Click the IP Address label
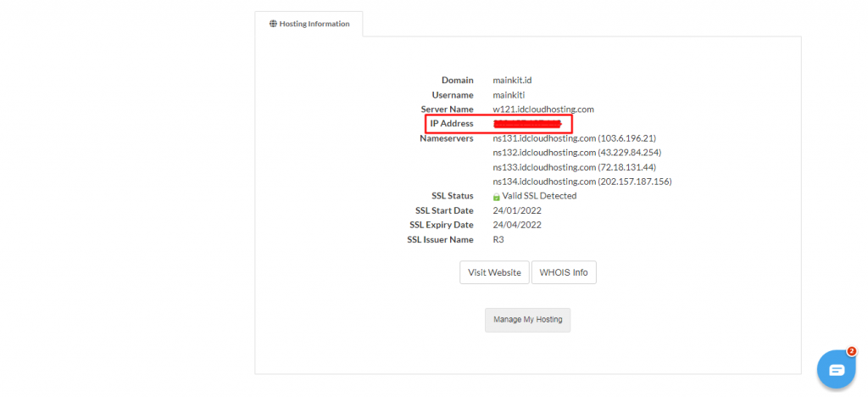Image resolution: width=868 pixels, height=397 pixels. pos(452,124)
